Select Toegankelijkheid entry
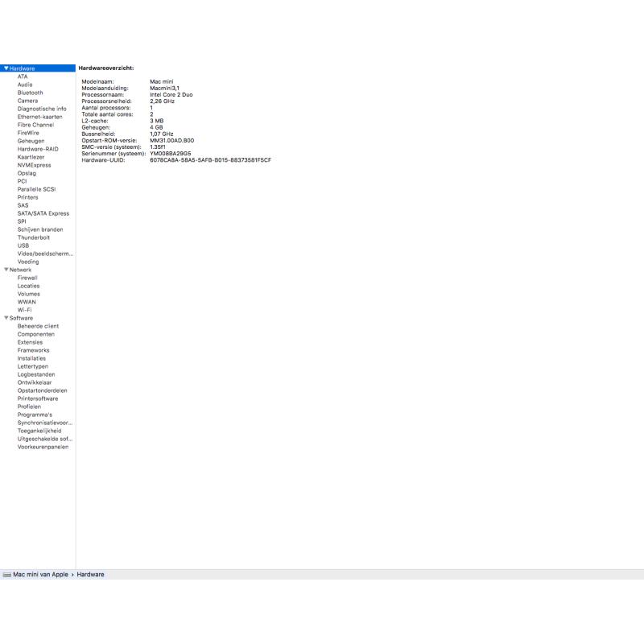The image size is (644, 644). (x=39, y=431)
